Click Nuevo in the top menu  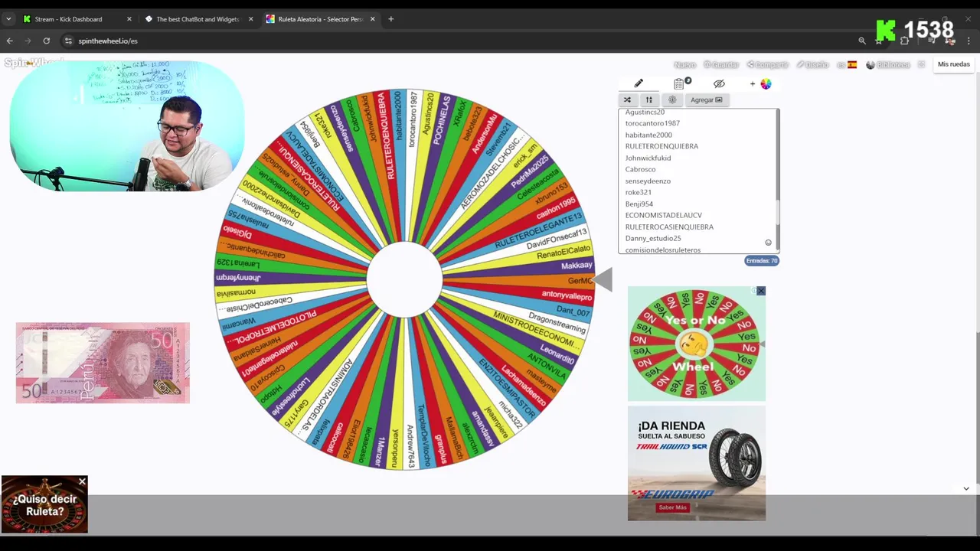click(x=684, y=65)
